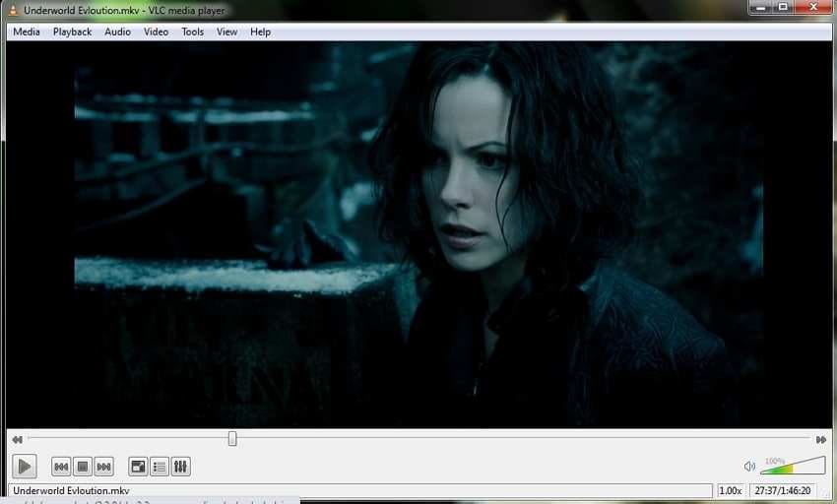The image size is (837, 504).
Task: Toggle fullscreen video mode
Action: pyautogui.click(x=138, y=468)
